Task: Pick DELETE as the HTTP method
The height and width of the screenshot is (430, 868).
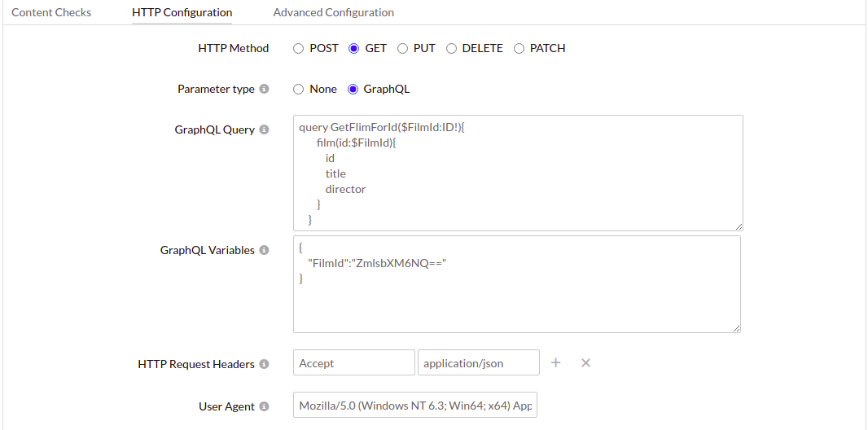Action: tap(451, 49)
